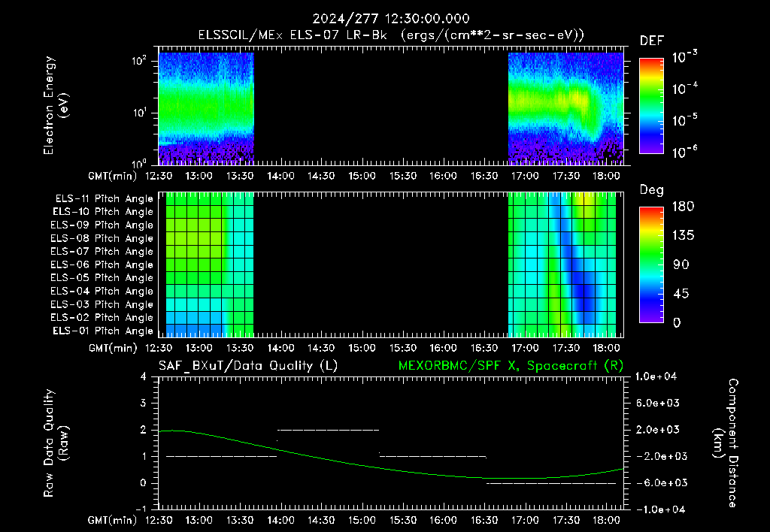This screenshot has width=770, height=532.
Task: Click the Electron Energy (eV) axis label
Action: pos(56,105)
